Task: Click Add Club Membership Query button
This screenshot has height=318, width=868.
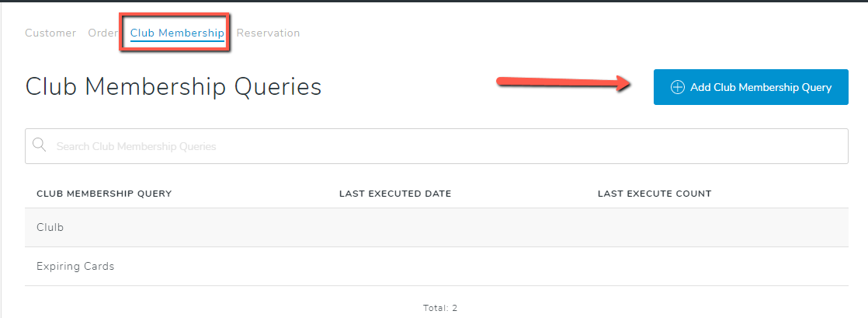Action: (x=751, y=87)
